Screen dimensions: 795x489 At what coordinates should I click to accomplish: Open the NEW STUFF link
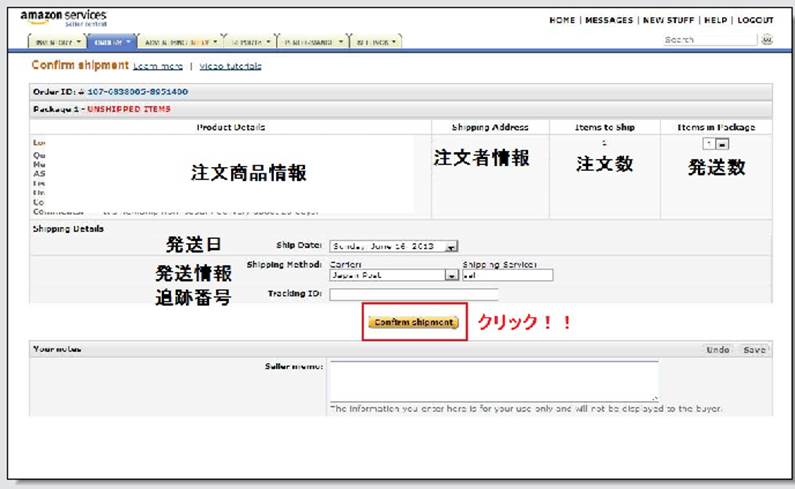pos(668,20)
